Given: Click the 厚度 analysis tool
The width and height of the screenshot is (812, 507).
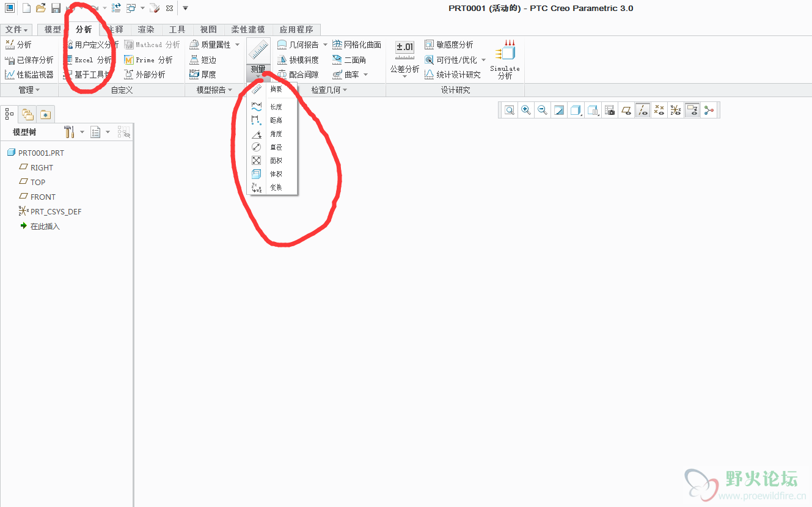Looking at the screenshot, I should [203, 75].
